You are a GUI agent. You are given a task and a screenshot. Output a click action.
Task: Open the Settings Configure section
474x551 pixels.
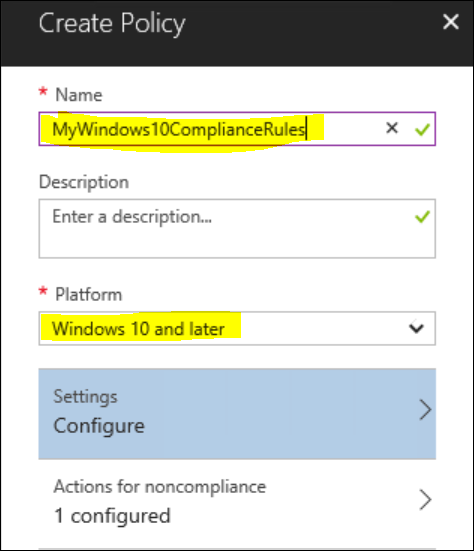[x=237, y=414]
